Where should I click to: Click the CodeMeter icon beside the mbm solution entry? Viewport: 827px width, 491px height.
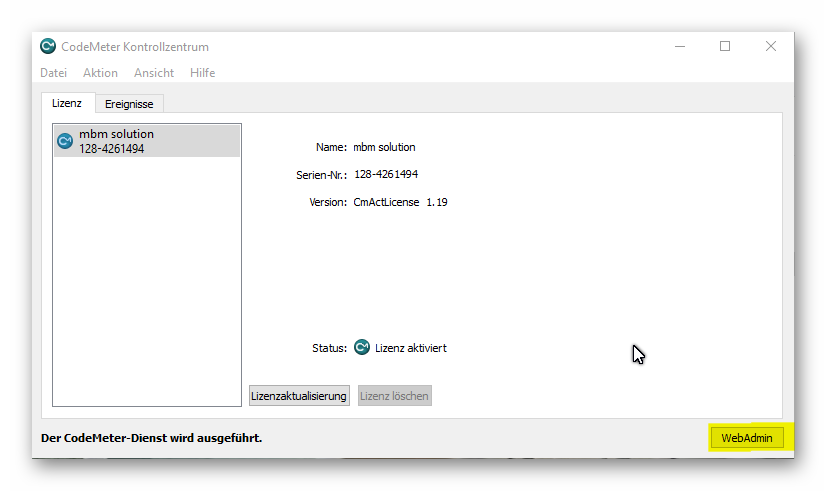pos(65,141)
